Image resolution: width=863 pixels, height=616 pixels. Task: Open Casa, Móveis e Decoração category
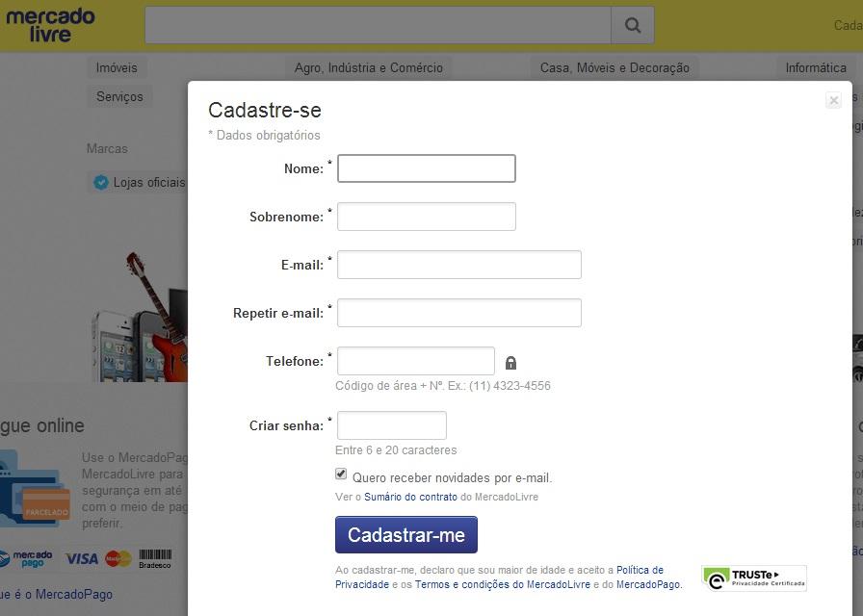pos(615,68)
